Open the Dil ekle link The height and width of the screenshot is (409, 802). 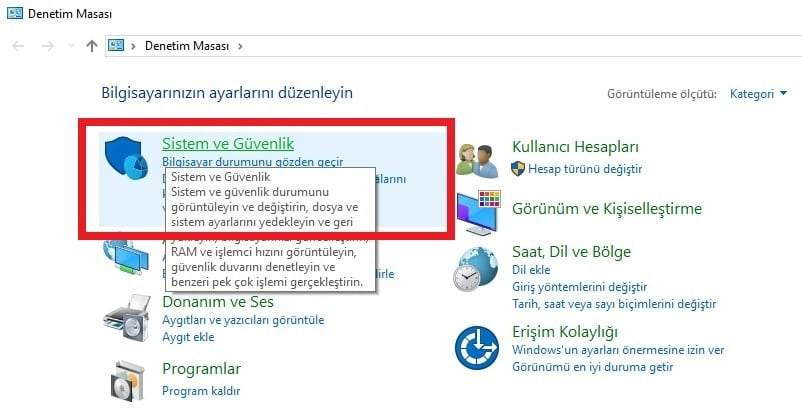click(531, 269)
